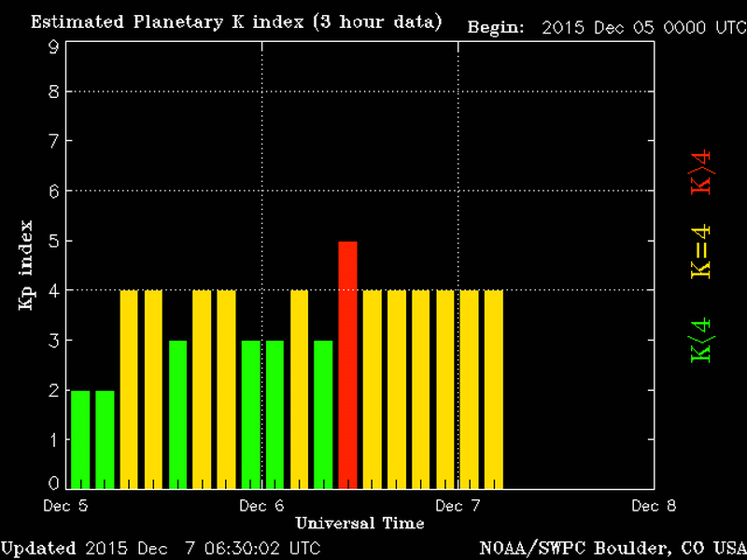The width and height of the screenshot is (747, 560).
Task: Click the "NOAA/SWPC Boulder, CO USA" credit
Action: (613, 548)
